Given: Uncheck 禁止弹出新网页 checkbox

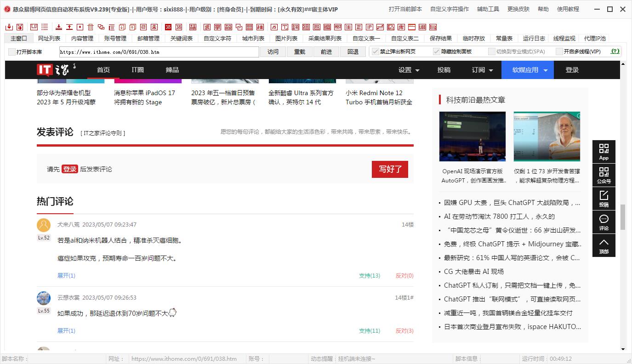Looking at the screenshot, I should 375,51.
